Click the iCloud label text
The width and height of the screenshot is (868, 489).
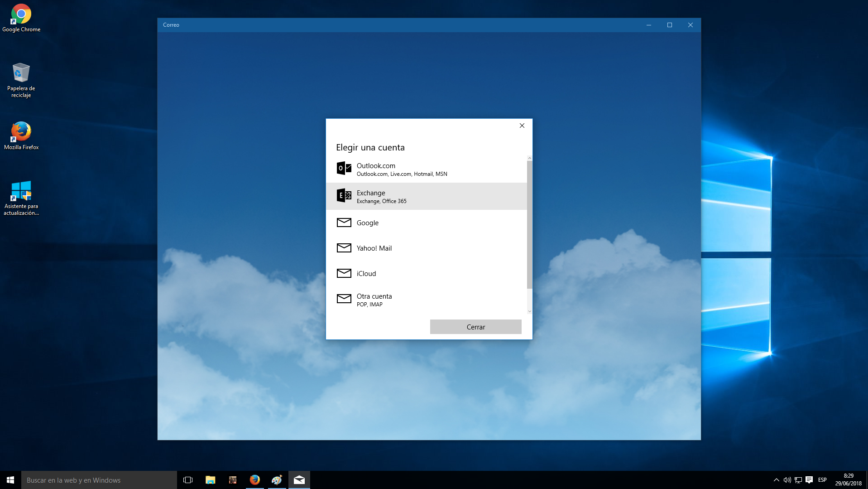point(366,274)
